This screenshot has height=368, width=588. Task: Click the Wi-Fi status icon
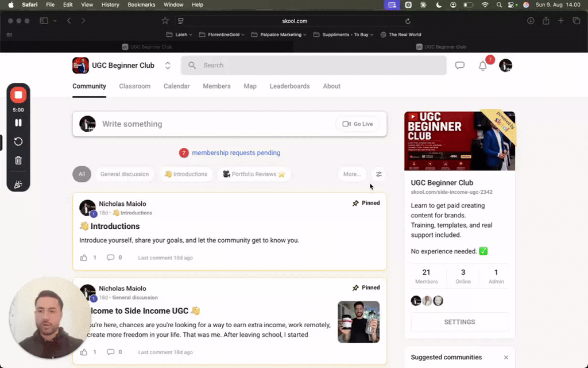click(485, 5)
